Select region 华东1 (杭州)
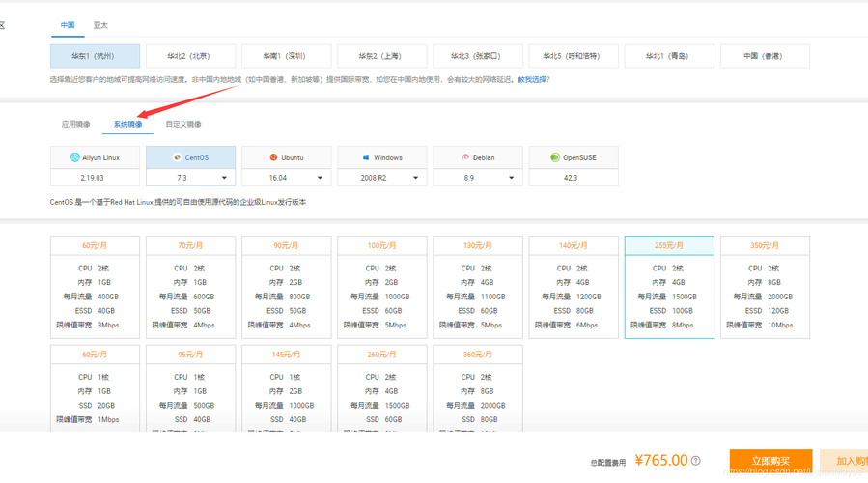868x483 pixels. tap(95, 56)
